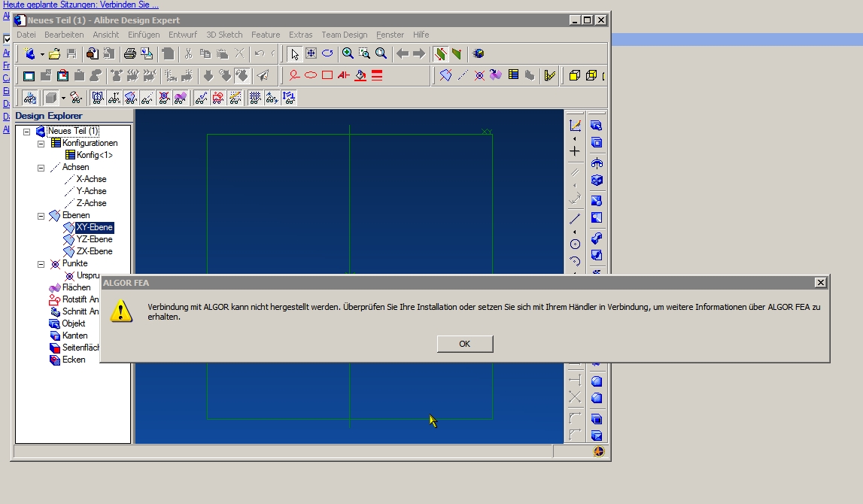
Task: Select Z-Achse in the tree
Action: [x=91, y=204]
